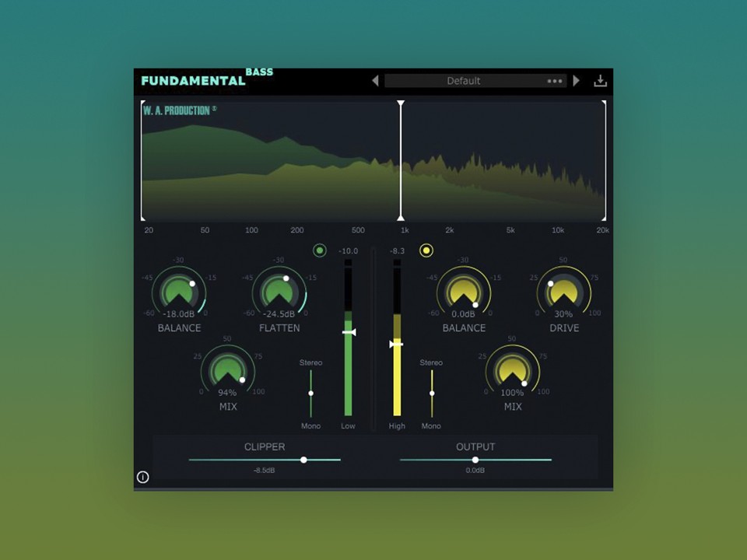Load the next preset with the right arrow

[x=576, y=80]
